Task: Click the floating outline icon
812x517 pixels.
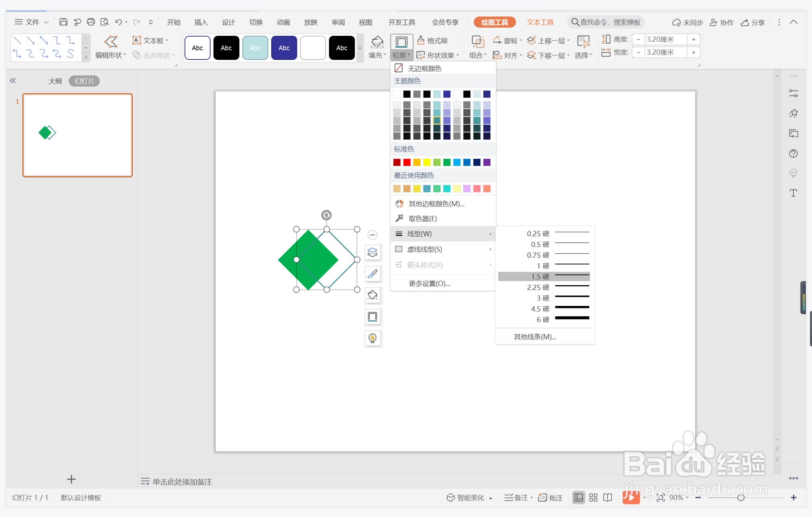Action: [x=373, y=317]
